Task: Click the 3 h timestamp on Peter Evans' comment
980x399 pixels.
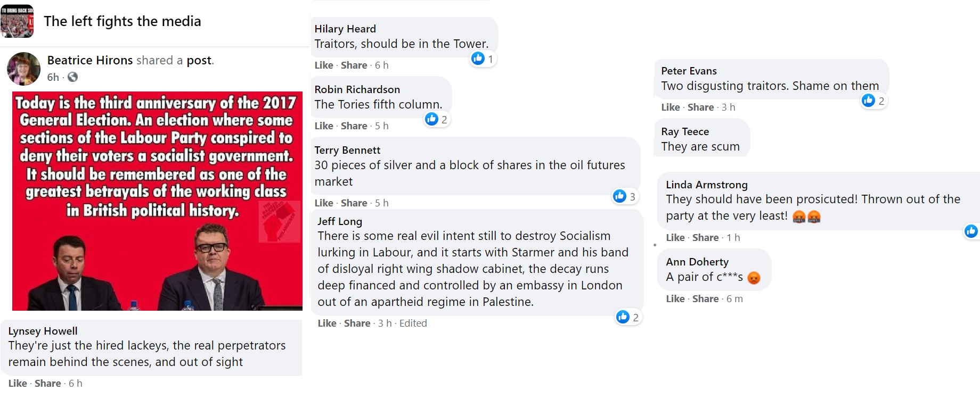Action: click(728, 107)
